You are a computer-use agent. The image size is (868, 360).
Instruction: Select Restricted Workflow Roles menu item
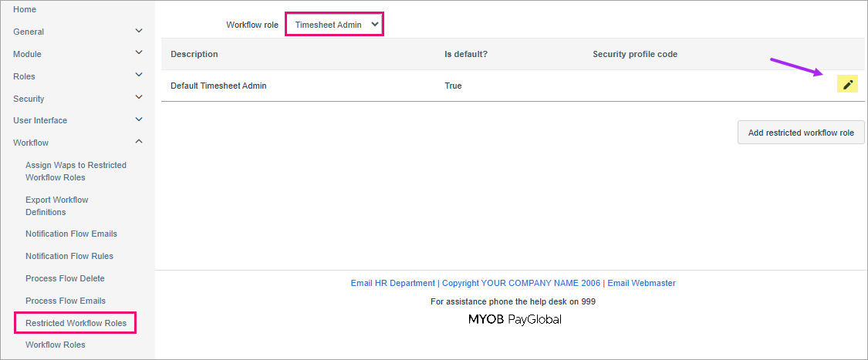click(76, 323)
